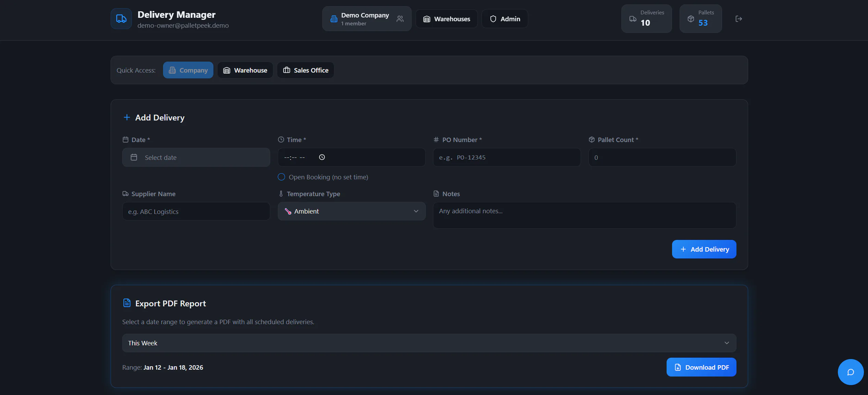Open the Demo Company switcher
868x395 pixels.
pyautogui.click(x=367, y=19)
